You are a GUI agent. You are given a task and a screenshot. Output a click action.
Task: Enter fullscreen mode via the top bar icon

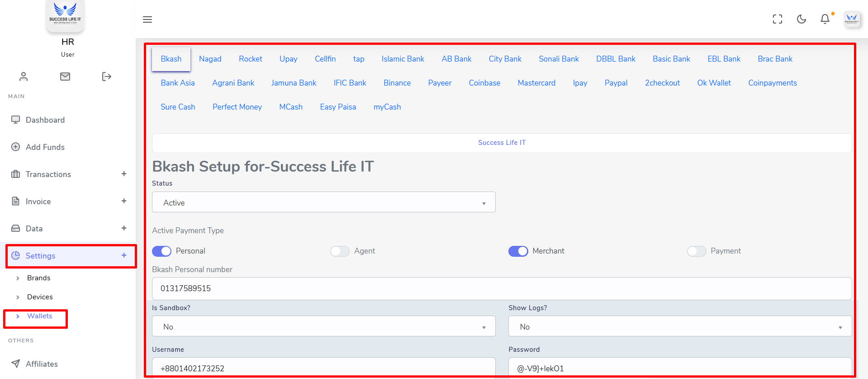click(778, 19)
